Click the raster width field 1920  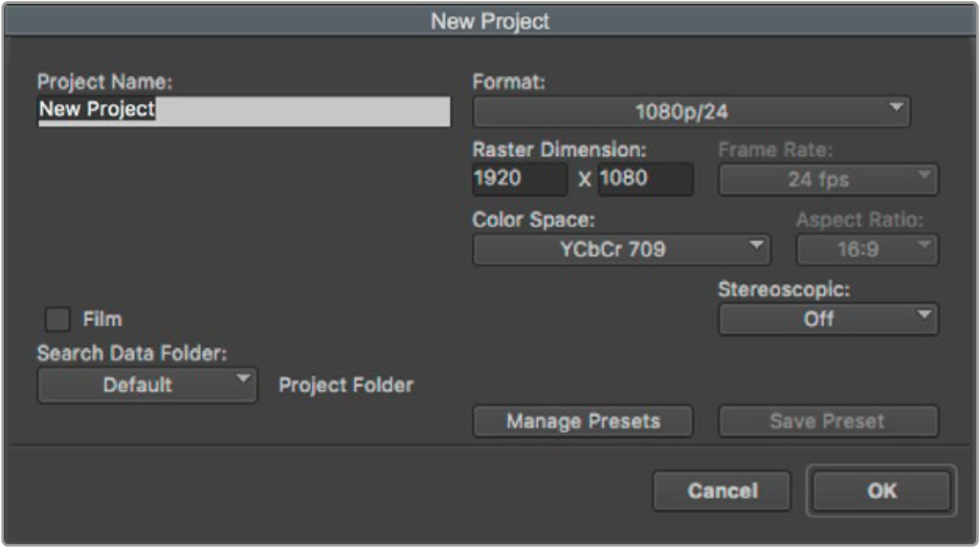pyautogui.click(x=520, y=180)
